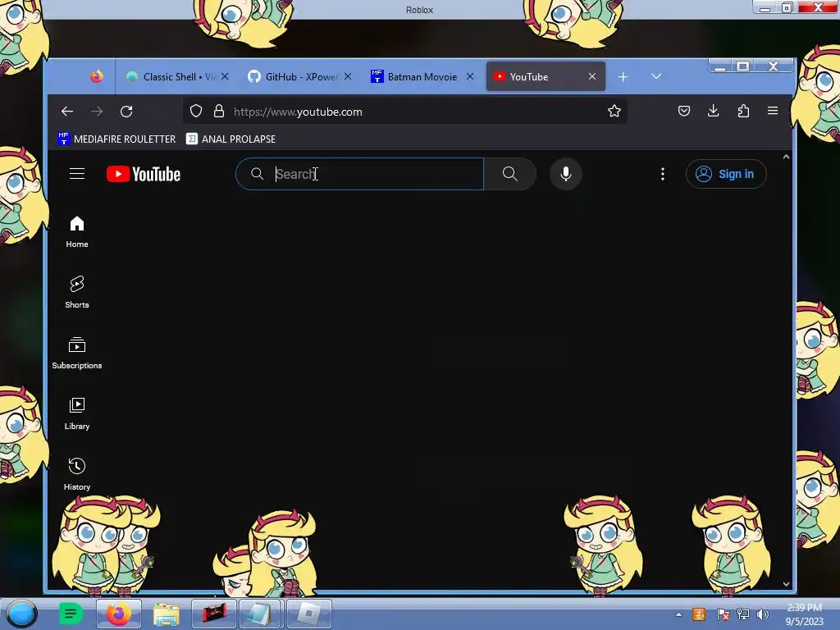Click the YouTube logo

pyautogui.click(x=143, y=174)
